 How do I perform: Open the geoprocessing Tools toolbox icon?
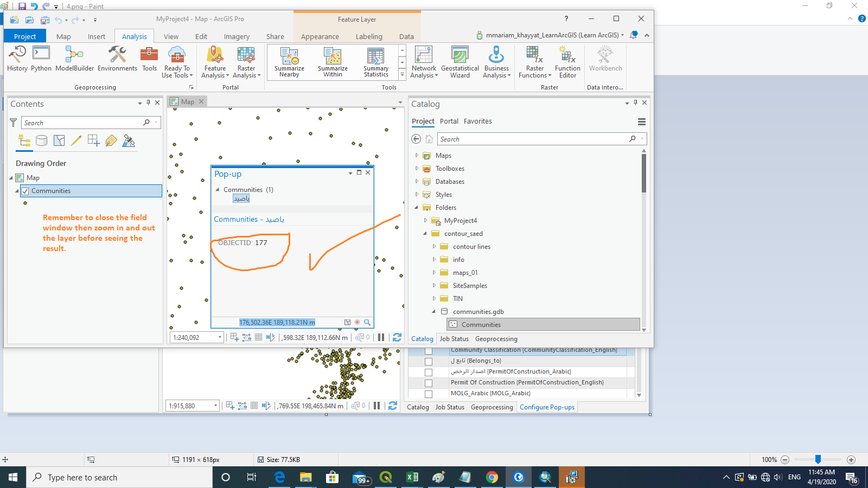[x=149, y=59]
